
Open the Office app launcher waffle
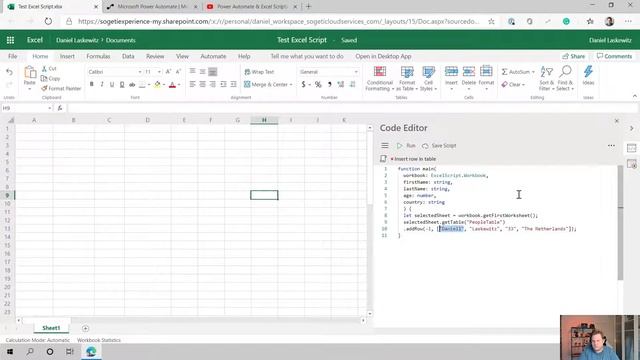pos(10,40)
